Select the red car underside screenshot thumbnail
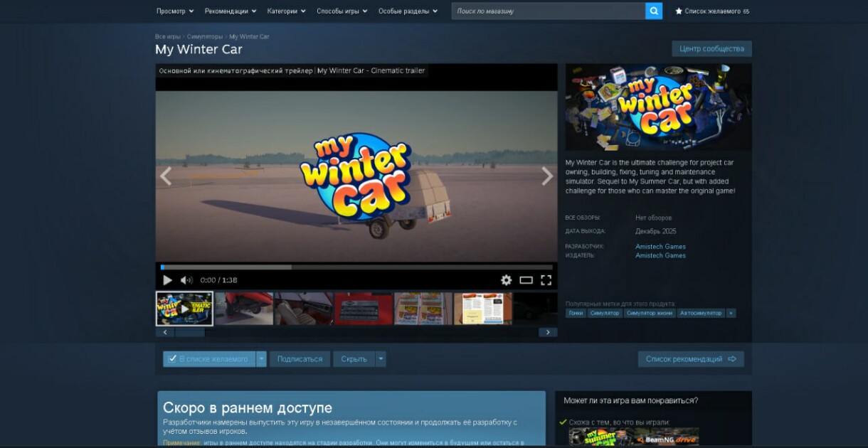This screenshot has width=868, height=448. (244, 309)
